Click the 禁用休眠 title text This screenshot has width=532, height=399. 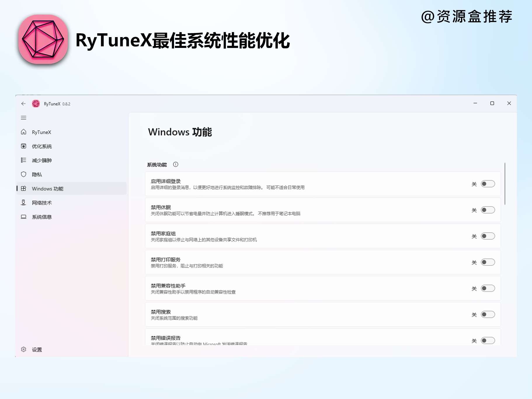tap(161, 207)
